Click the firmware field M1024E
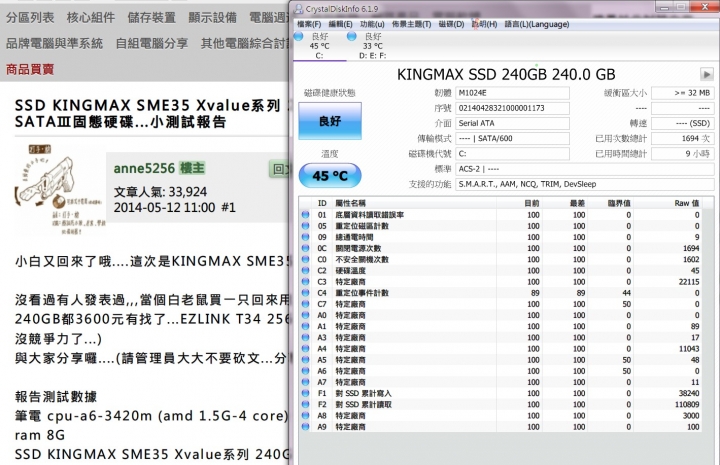 point(512,93)
